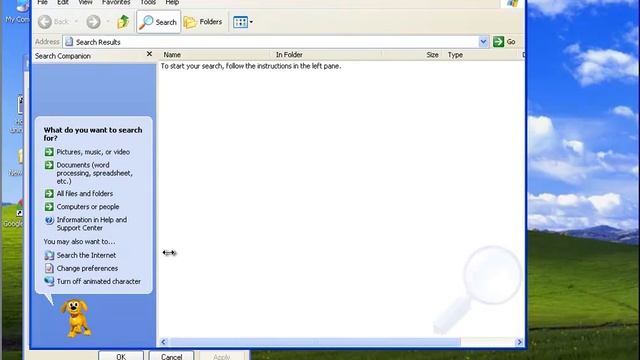Viewport: 640px width, 360px height.
Task: Open the View menu
Action: click(x=85, y=2)
